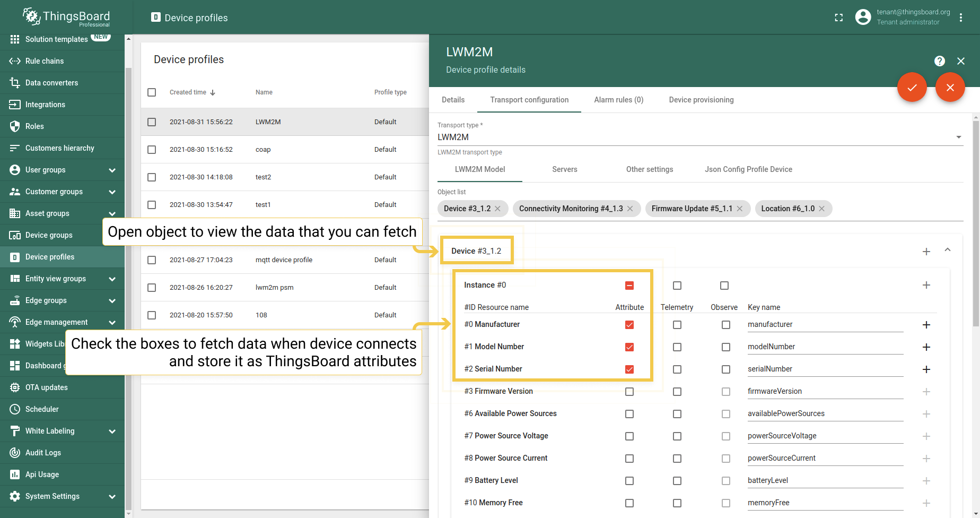Expand System Settings menu
Screen dimensions: 980x518
112,497
